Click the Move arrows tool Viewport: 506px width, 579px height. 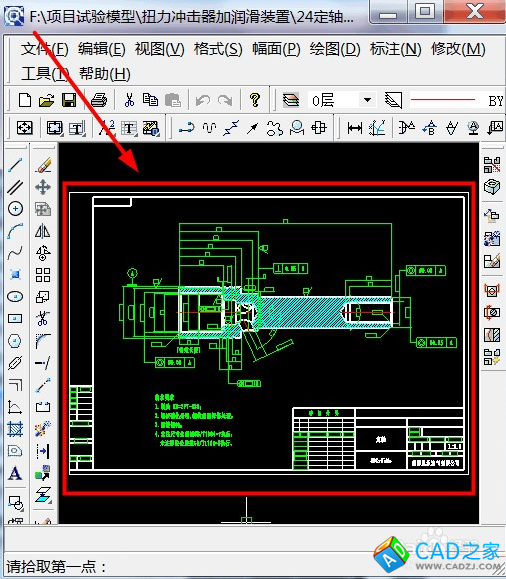coord(43,187)
